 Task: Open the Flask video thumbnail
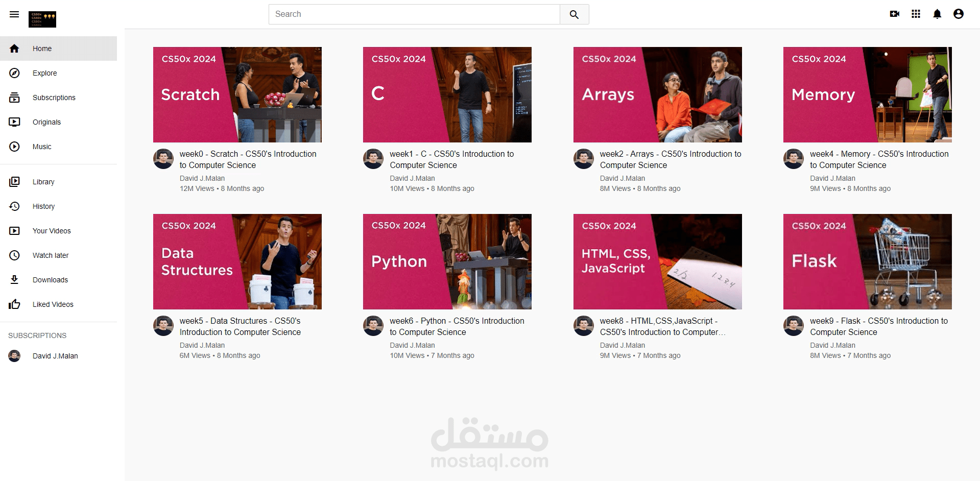pos(868,261)
